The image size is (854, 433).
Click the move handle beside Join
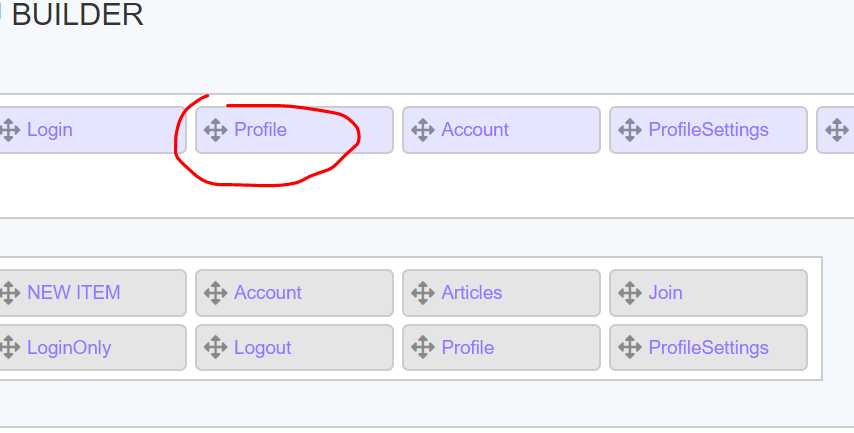[x=629, y=293]
